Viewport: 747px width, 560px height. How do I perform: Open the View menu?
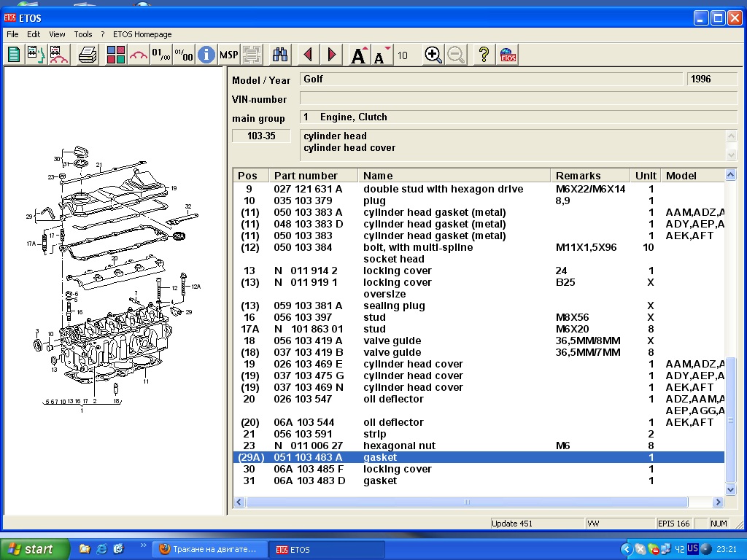coord(57,34)
